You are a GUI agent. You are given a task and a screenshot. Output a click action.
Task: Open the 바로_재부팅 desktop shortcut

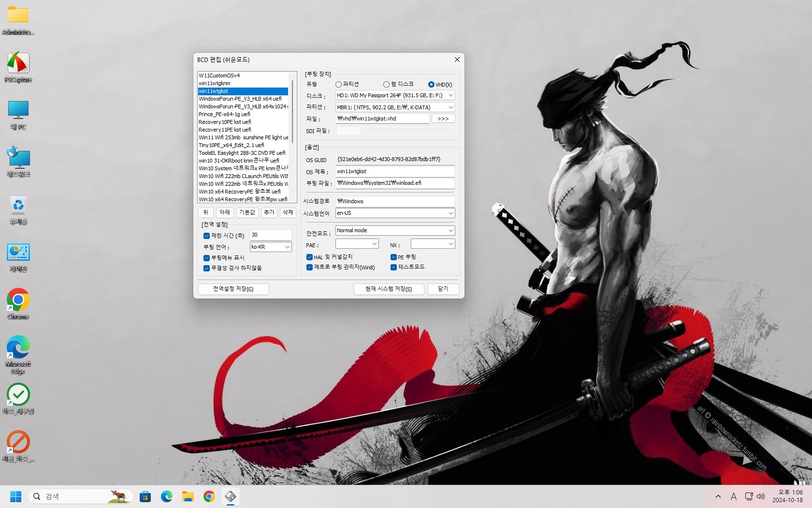click(18, 399)
